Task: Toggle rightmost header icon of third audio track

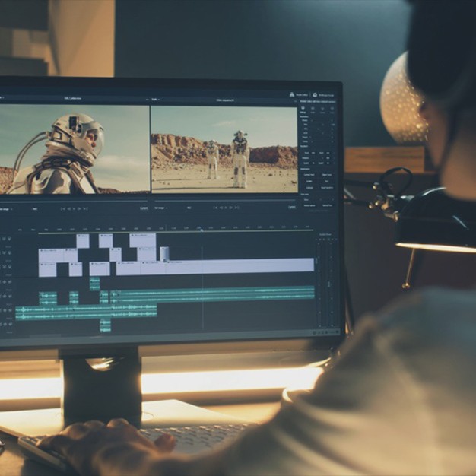Action: click(11, 310)
